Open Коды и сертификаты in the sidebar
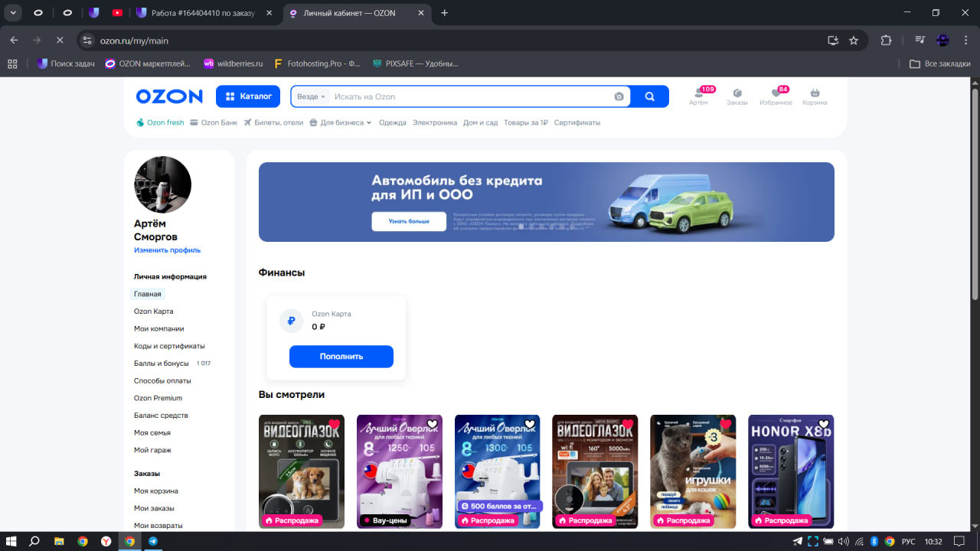Image resolution: width=980 pixels, height=551 pixels. point(169,346)
